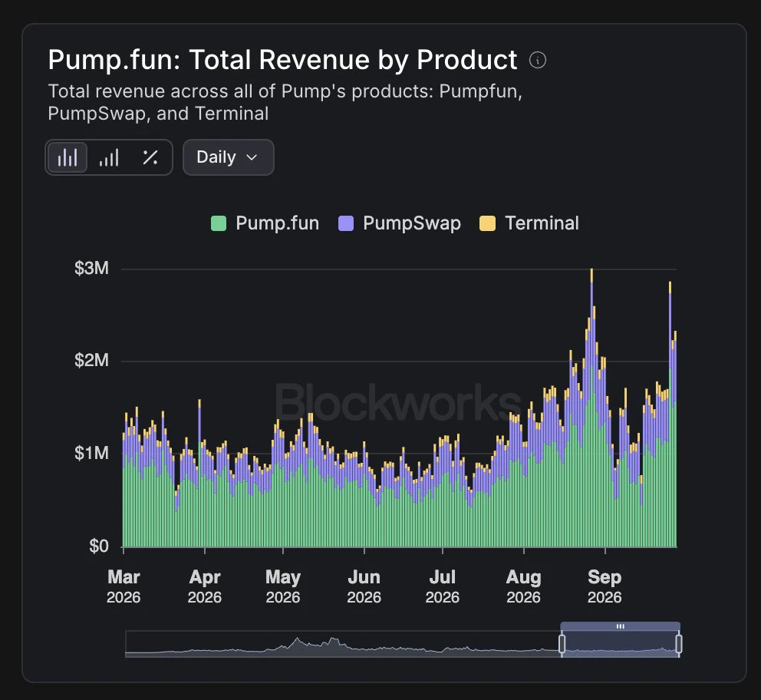Click the Jul 2026 axis label
Viewport: 761px width, 700px height.
[443, 586]
